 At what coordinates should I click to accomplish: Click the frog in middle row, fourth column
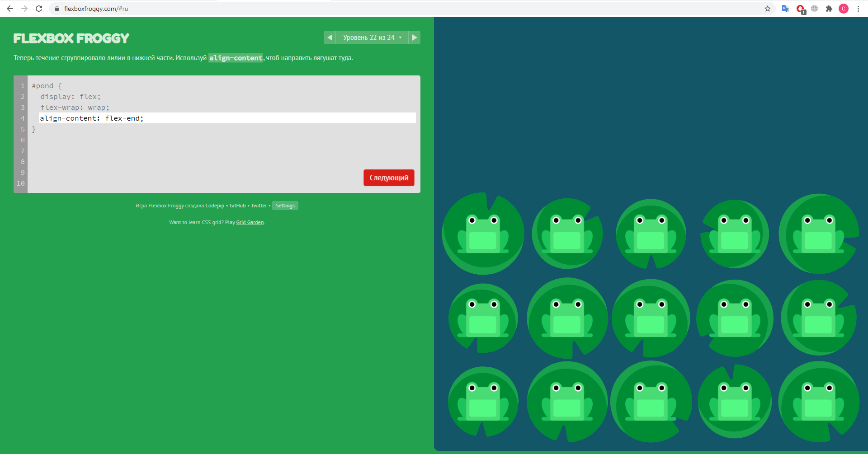(x=735, y=318)
